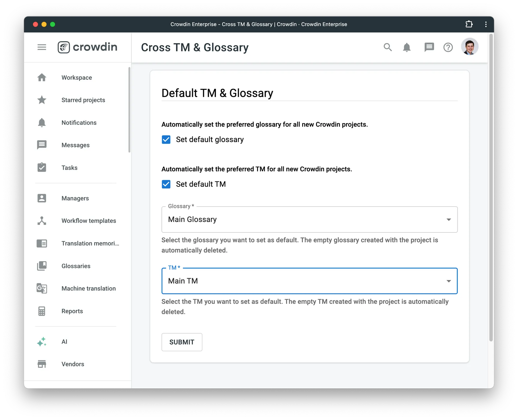Expand TM dropdown to change selection

[x=449, y=281]
